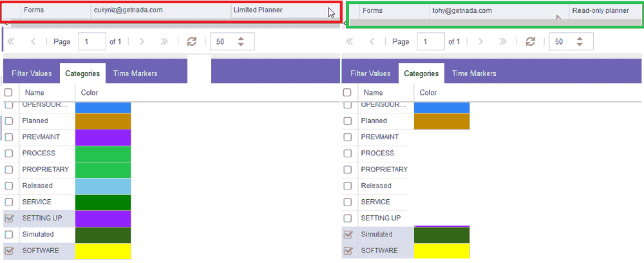Viewport: 644px width, 263px height.
Task: Go to first page in right panel
Action: click(x=350, y=41)
